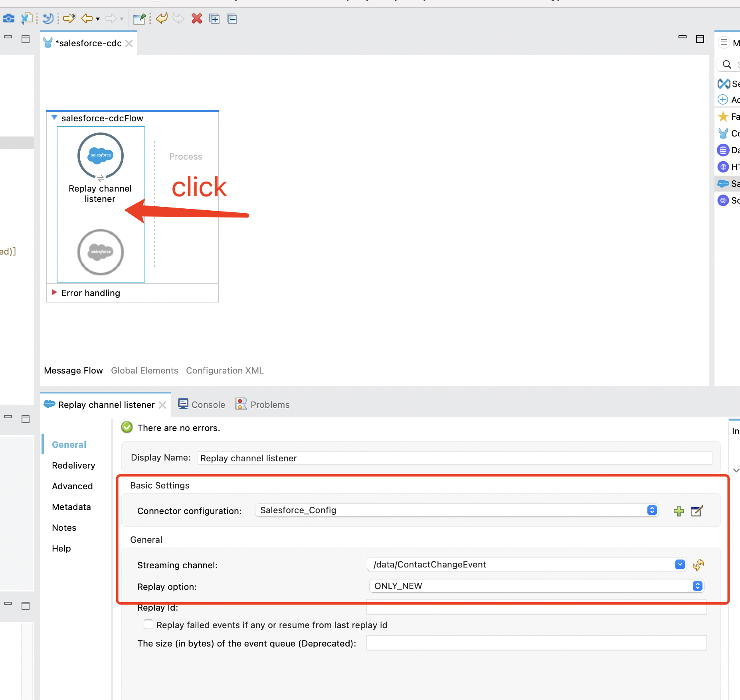740x700 pixels.
Task: Click the yellow arrow with asterisk (last edit location)
Action: tap(69, 18)
